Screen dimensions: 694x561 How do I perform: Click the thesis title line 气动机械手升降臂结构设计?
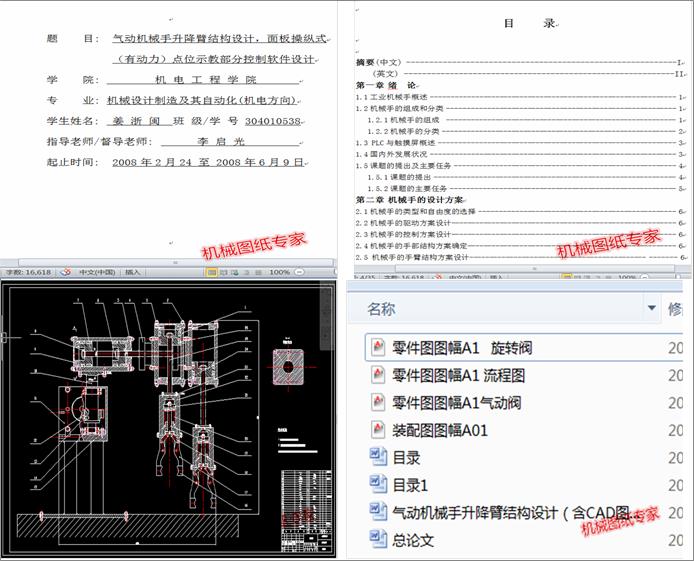(220, 39)
